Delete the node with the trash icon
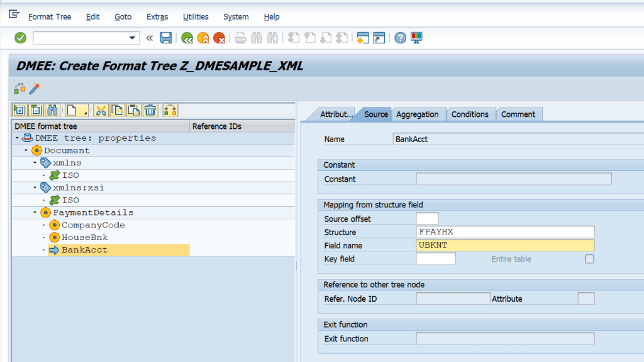 (150, 110)
